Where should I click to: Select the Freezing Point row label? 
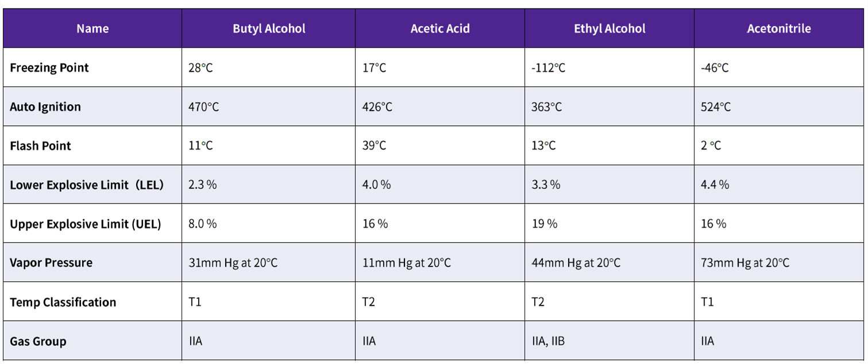(x=49, y=68)
